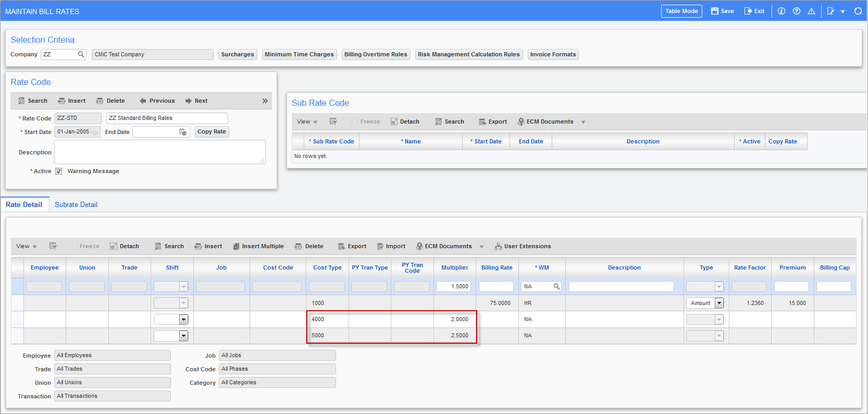Go to Next rate code record
The height and width of the screenshot is (414, 868).
196,101
